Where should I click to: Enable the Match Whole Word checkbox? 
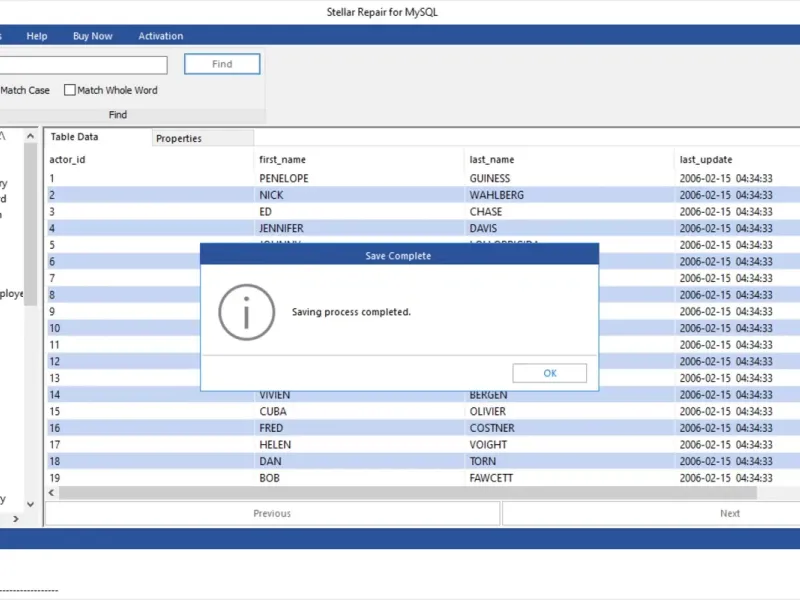[70, 90]
